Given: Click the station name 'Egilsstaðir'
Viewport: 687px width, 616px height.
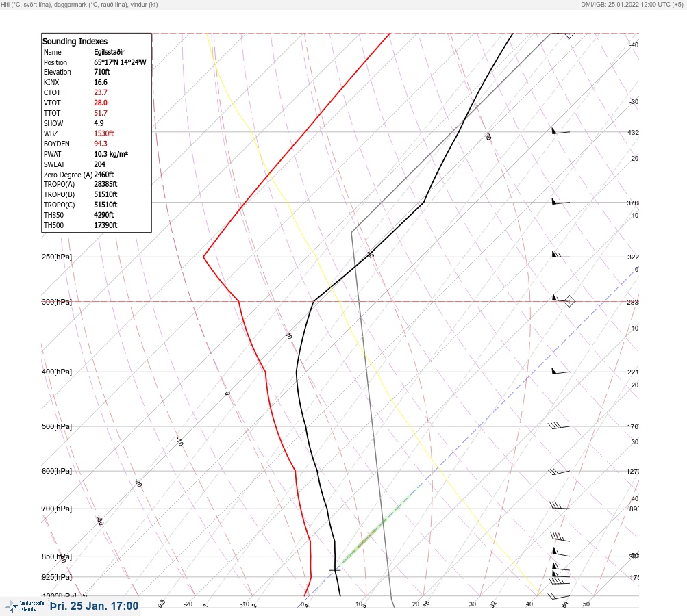Looking at the screenshot, I should point(109,52).
